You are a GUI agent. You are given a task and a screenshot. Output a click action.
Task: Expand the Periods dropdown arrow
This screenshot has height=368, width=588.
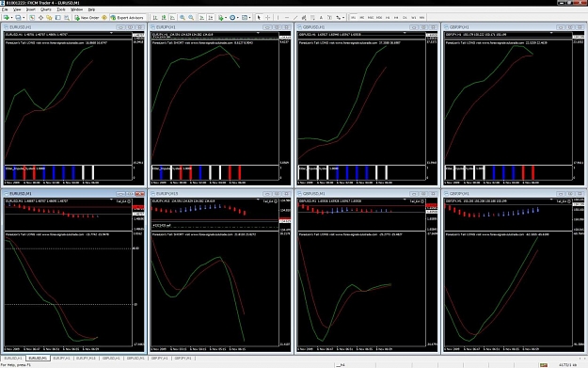[x=238, y=17]
